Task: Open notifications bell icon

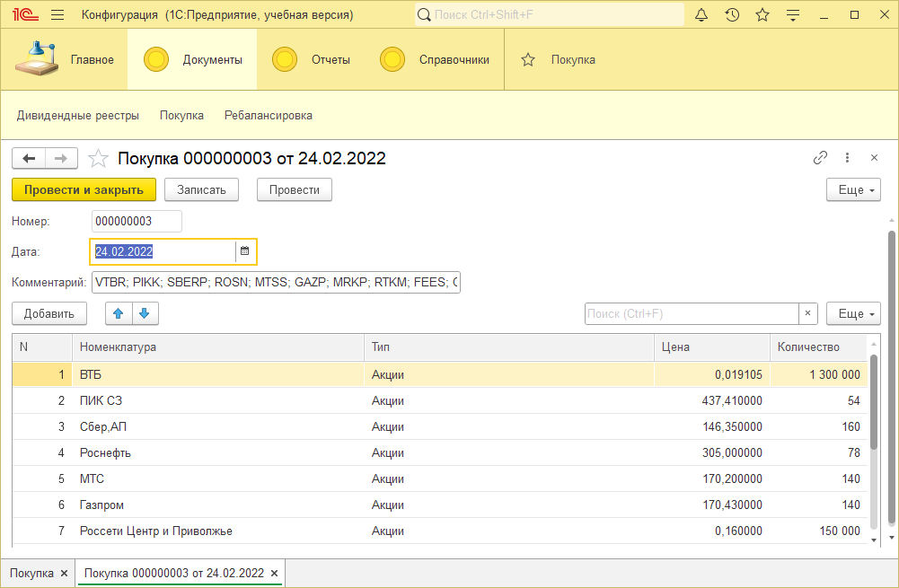Action: (701, 15)
